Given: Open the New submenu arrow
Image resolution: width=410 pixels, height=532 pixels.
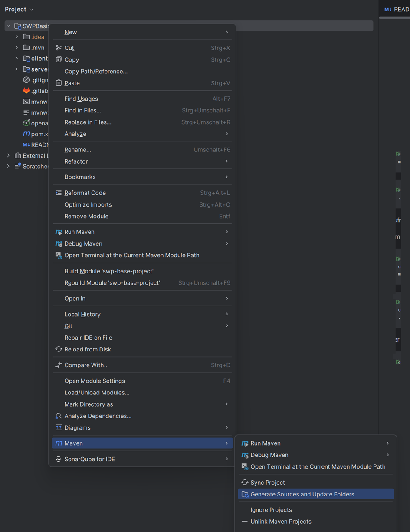Looking at the screenshot, I should click(226, 32).
